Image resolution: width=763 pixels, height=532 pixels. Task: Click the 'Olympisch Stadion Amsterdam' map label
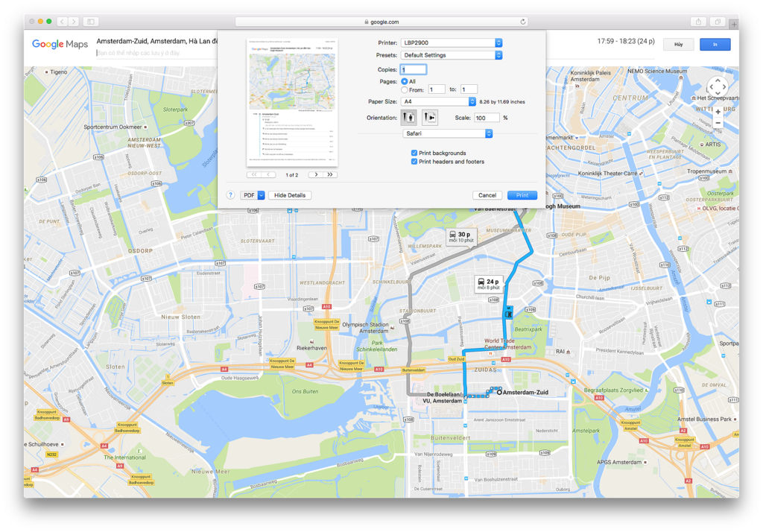pyautogui.click(x=366, y=328)
